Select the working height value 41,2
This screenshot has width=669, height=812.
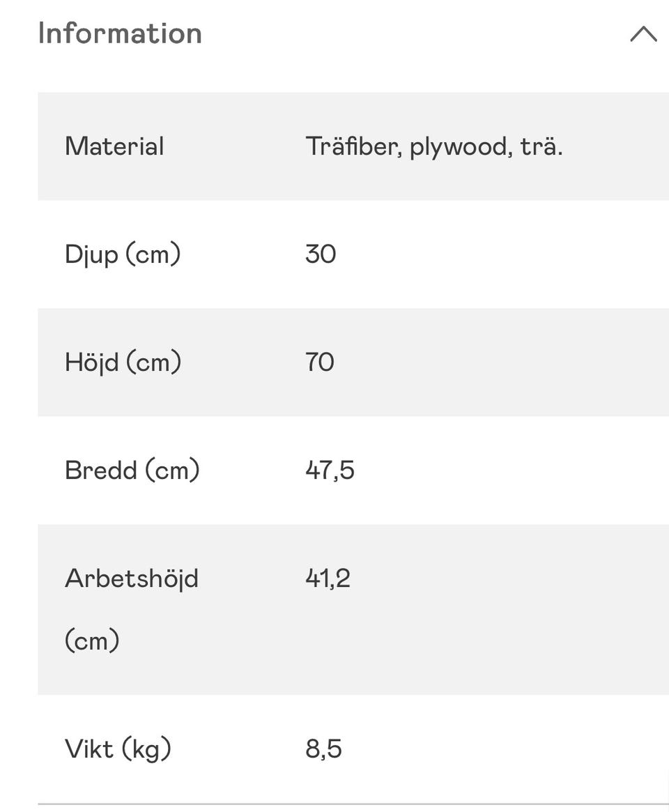point(328,579)
